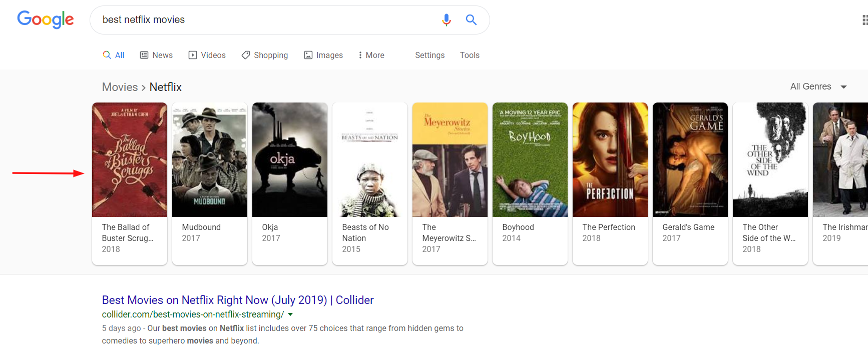Click the Netflix breadcrumb label
The height and width of the screenshot is (352, 868).
pos(166,87)
